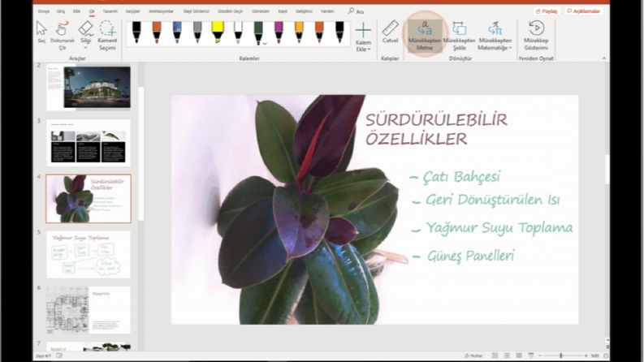Screen dimensions: 644x362
Task: Switch to the Tasarım tab
Action: point(110,11)
